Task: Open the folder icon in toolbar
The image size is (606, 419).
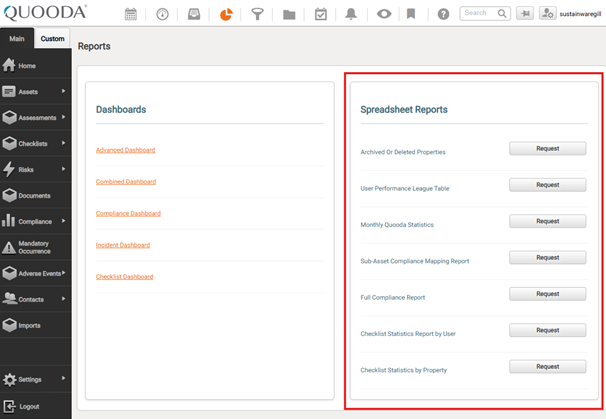Action: click(x=289, y=15)
